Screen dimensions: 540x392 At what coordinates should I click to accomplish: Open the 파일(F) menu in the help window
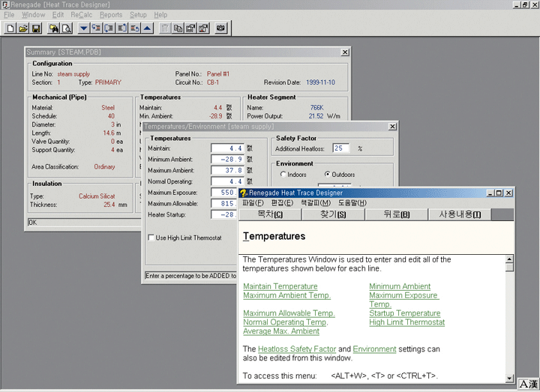[x=253, y=203]
